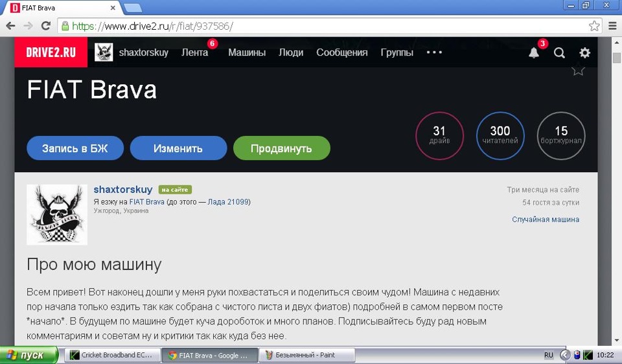Image resolution: width=622 pixels, height=364 pixels.
Task: Expand the three-dots more menu
Action: [x=434, y=52]
